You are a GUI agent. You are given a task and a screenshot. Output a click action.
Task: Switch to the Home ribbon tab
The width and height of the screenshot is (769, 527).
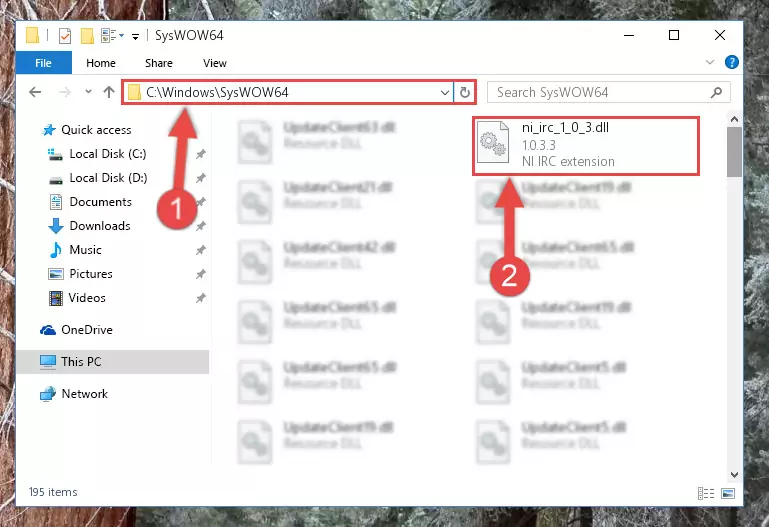[101, 63]
